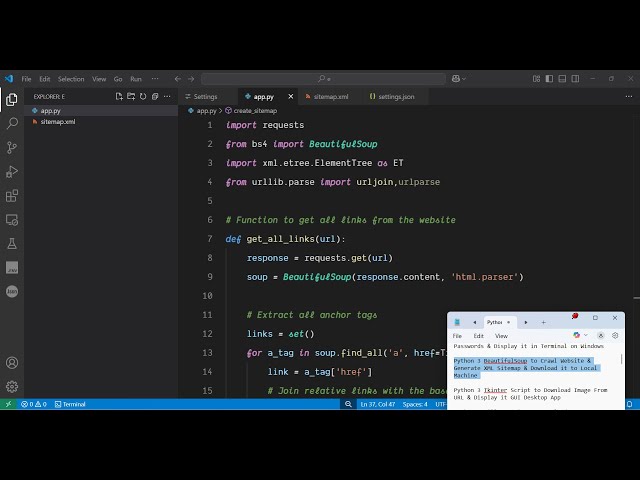Screen dimensions: 640x480
Task: Open the Accounts menu icon
Action: (x=12, y=362)
